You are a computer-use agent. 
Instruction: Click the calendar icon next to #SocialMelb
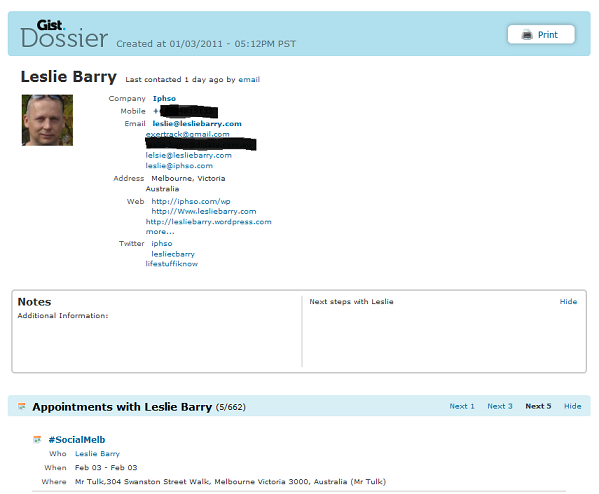(x=37, y=440)
